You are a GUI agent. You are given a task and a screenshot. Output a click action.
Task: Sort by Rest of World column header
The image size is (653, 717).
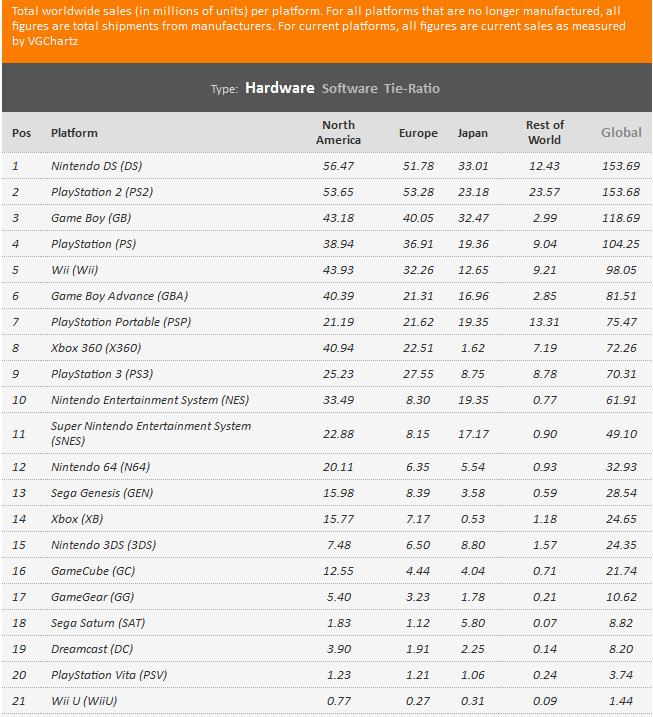tap(545, 133)
